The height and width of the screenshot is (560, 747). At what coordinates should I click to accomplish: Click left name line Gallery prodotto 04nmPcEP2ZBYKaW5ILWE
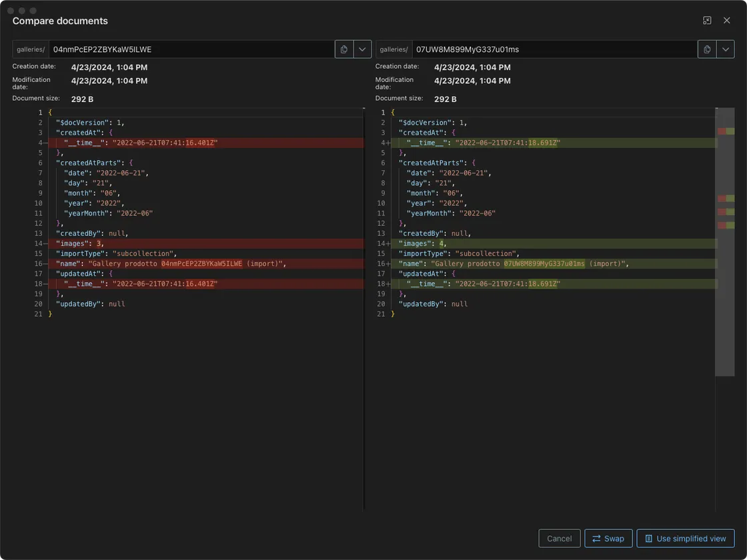206,264
